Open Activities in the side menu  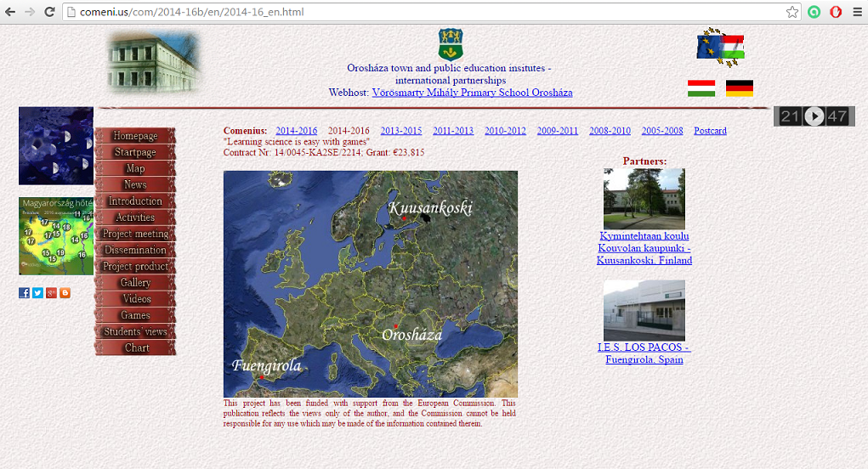point(136,218)
